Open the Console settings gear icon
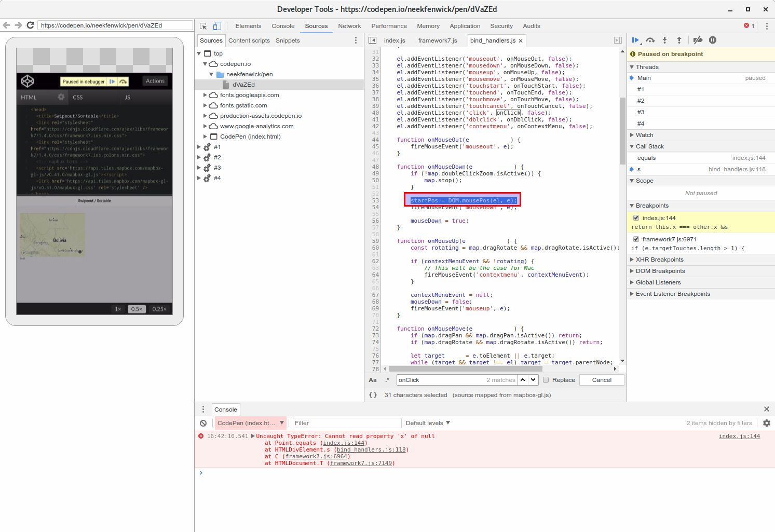The width and height of the screenshot is (775, 532). 767,423
